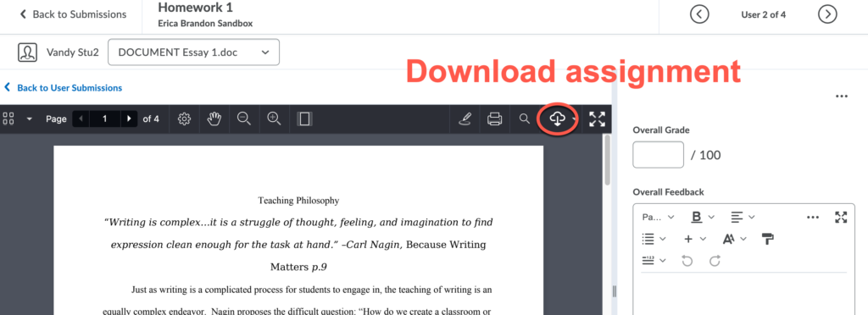Expand more text style options beside Bold
Image resolution: width=868 pixels, height=315 pixels.
(x=711, y=217)
